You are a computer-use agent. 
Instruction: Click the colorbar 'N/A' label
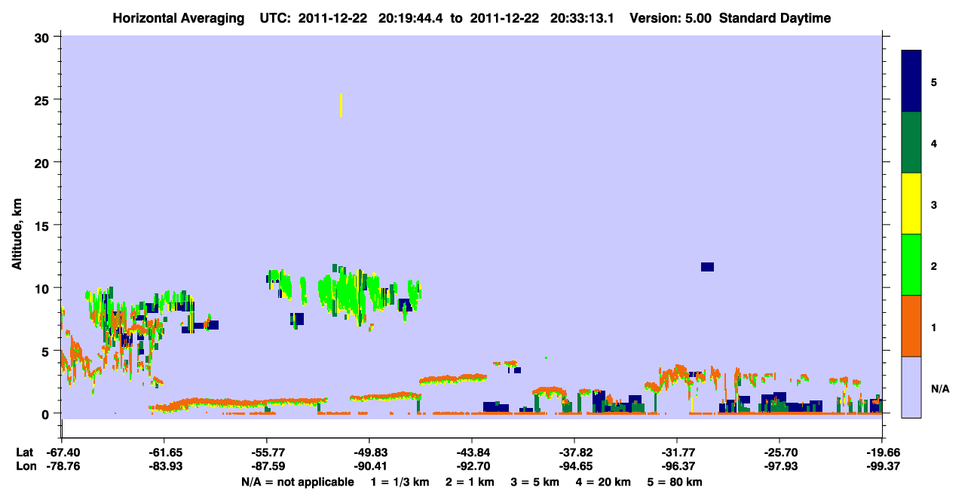click(940, 388)
